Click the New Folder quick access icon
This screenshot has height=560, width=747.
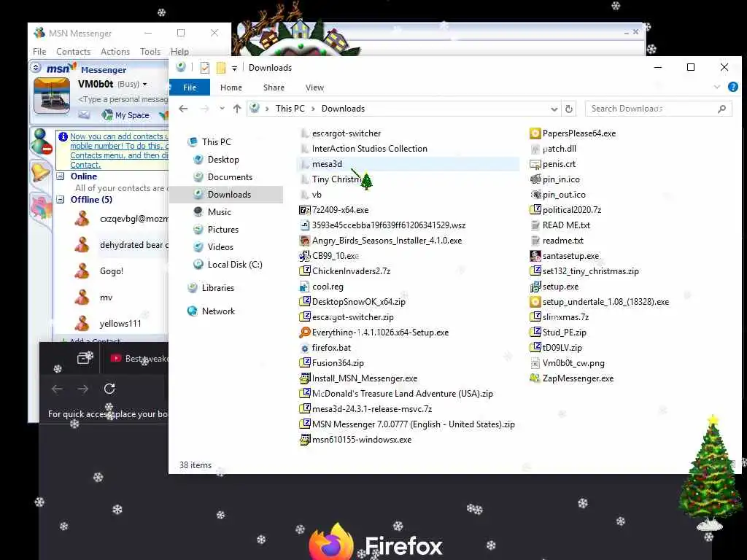221,68
